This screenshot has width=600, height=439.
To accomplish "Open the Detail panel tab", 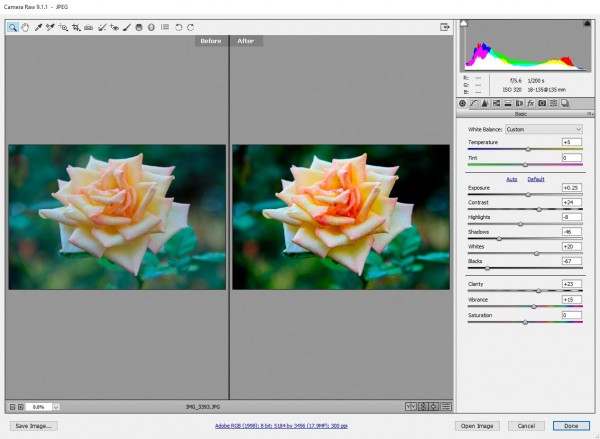I will tap(485, 103).
